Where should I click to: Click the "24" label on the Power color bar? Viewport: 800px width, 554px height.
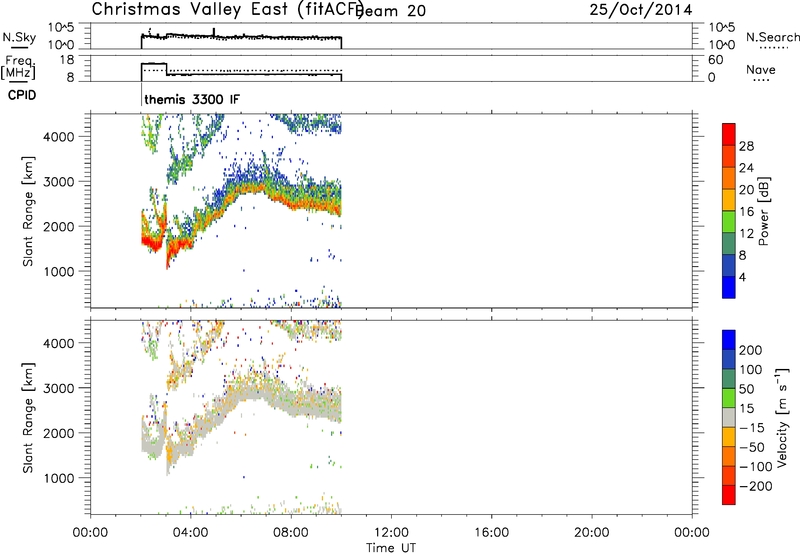point(746,168)
